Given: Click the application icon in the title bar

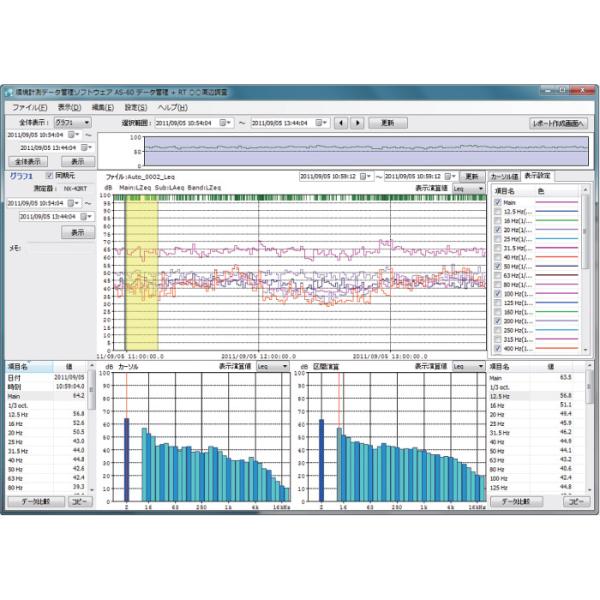Looking at the screenshot, I should point(9,91).
